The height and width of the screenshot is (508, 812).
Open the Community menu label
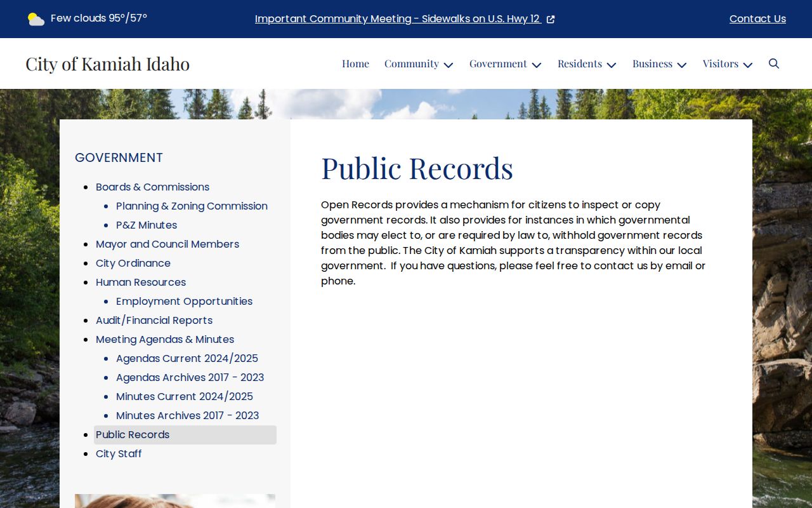click(412, 63)
